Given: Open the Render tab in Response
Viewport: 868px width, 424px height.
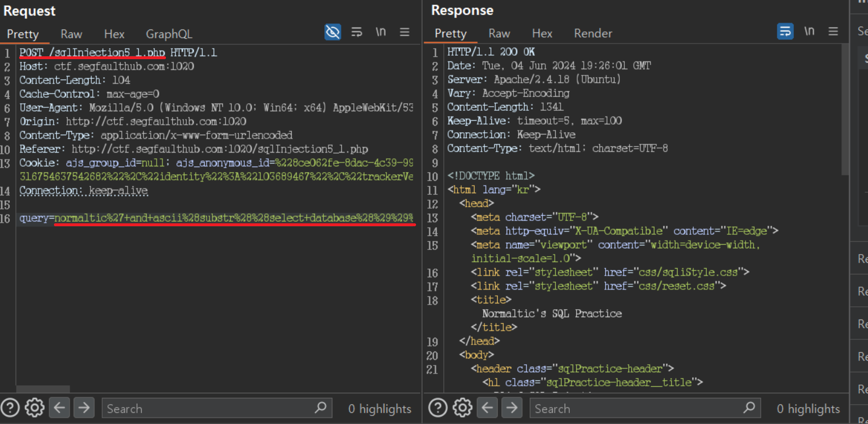Looking at the screenshot, I should pyautogui.click(x=593, y=34).
